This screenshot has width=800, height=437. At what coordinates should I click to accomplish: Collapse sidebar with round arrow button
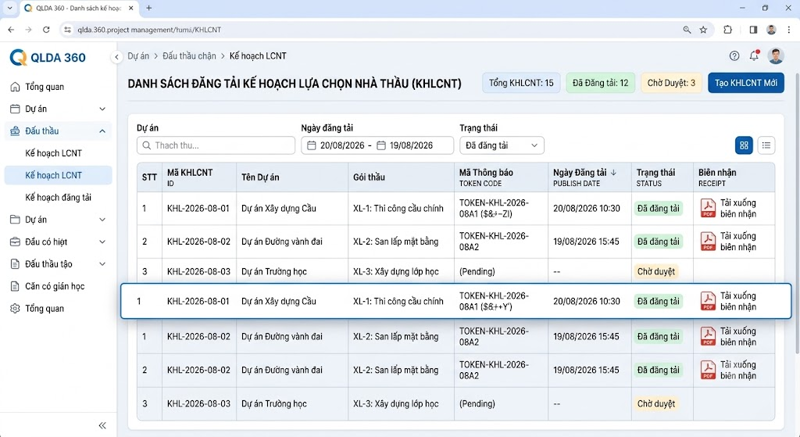pos(117,57)
